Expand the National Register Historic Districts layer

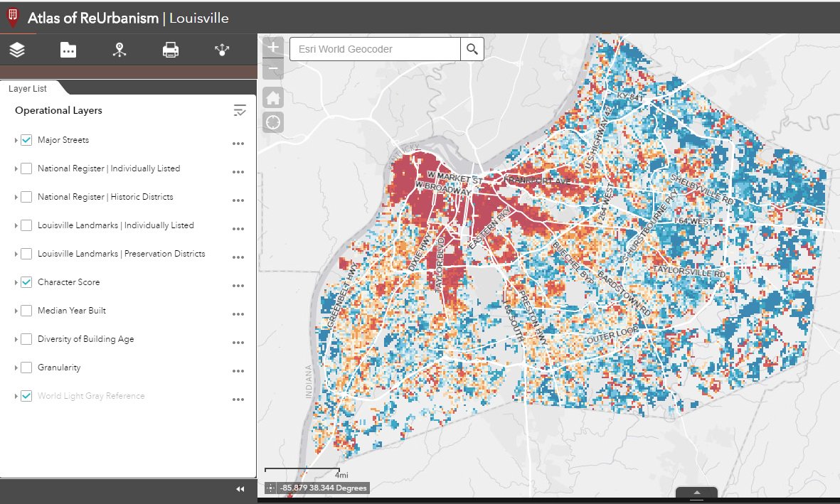14,197
